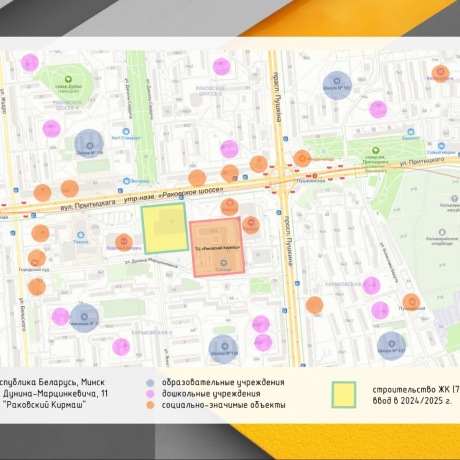Click the образовательные учреждения legend text
This screenshot has height=460, width=460.
click(x=223, y=382)
